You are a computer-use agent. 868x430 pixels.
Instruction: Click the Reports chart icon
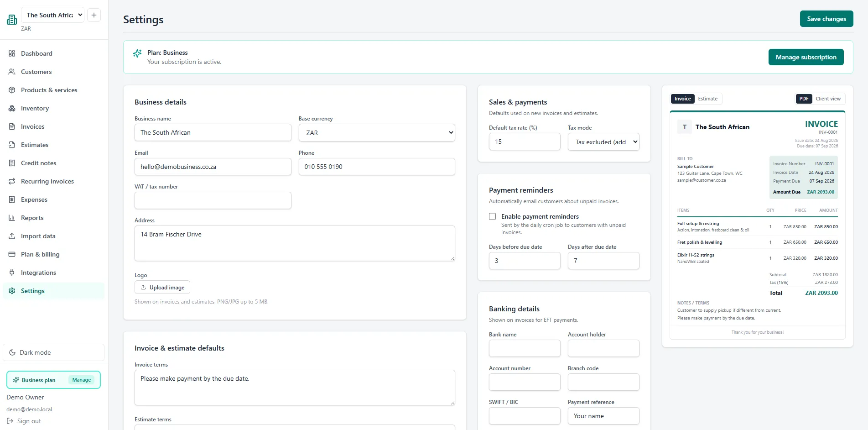pos(12,218)
